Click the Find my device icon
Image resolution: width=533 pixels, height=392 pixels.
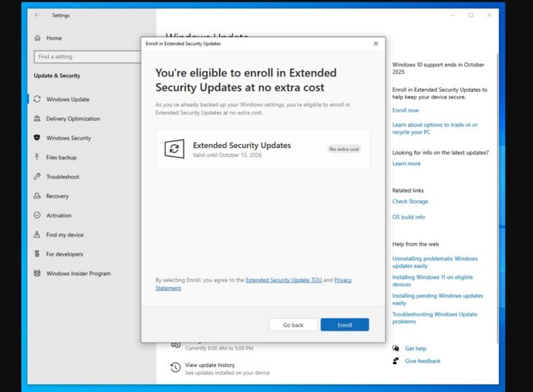tap(37, 234)
